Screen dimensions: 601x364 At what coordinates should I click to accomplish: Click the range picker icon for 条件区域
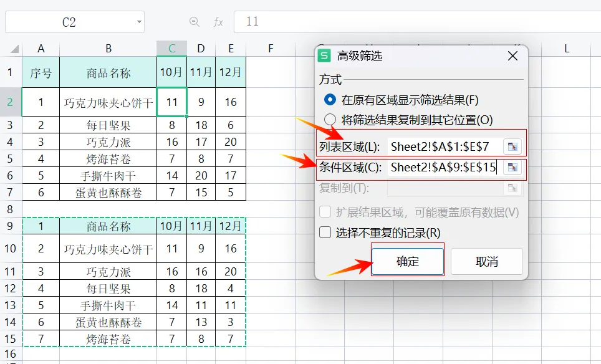(512, 168)
